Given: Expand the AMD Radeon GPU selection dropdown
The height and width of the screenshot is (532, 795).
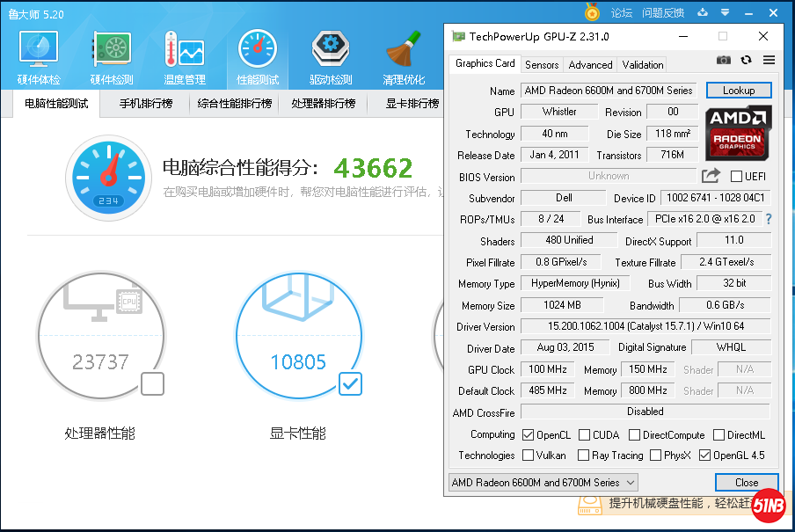Looking at the screenshot, I should (543, 483).
